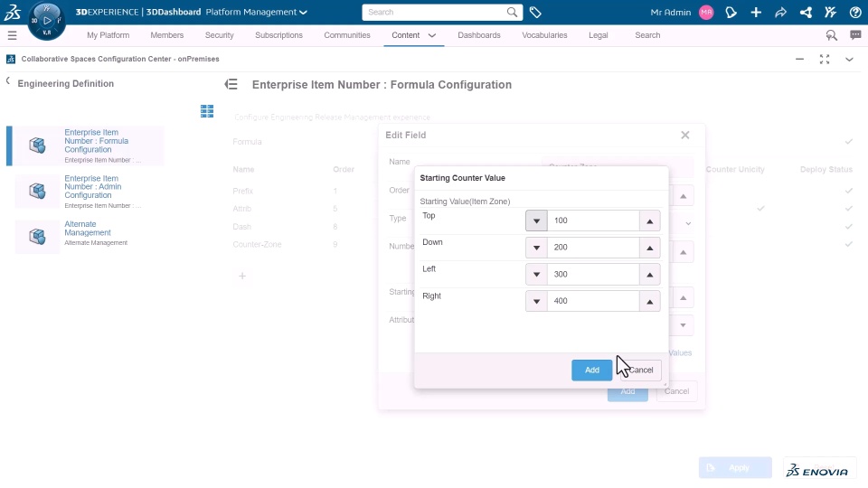Screen dimensions: 868x488
Task: Click Cancel in the Edit Field dialog
Action: pyautogui.click(x=676, y=391)
